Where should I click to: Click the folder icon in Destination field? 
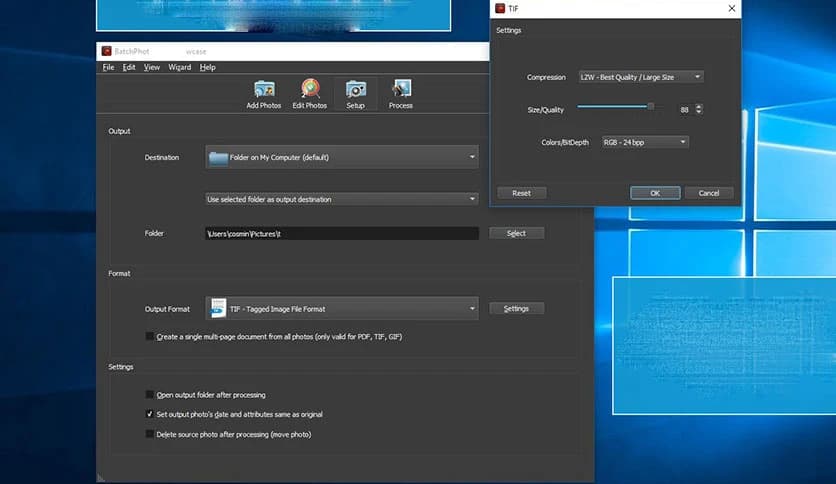click(x=218, y=157)
